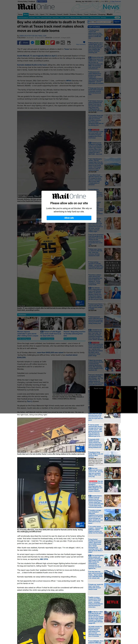The image size is (138, 644).
Task: Open trending story Torture of wife Reggie Kray
Action: pyautogui.click(x=51, y=333)
